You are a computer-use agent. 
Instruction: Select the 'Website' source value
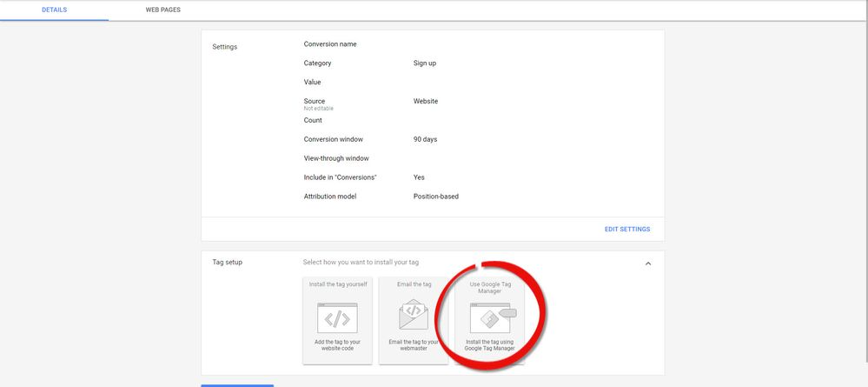coord(425,102)
